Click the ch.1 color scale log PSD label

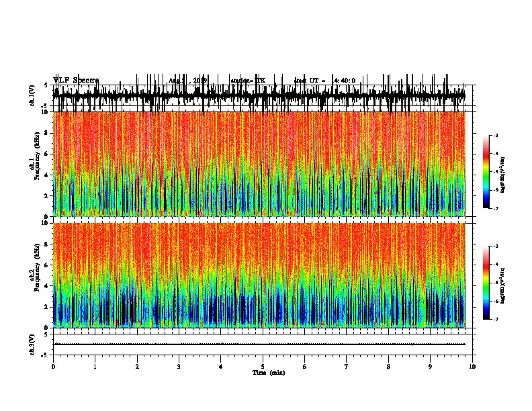[x=503, y=175]
